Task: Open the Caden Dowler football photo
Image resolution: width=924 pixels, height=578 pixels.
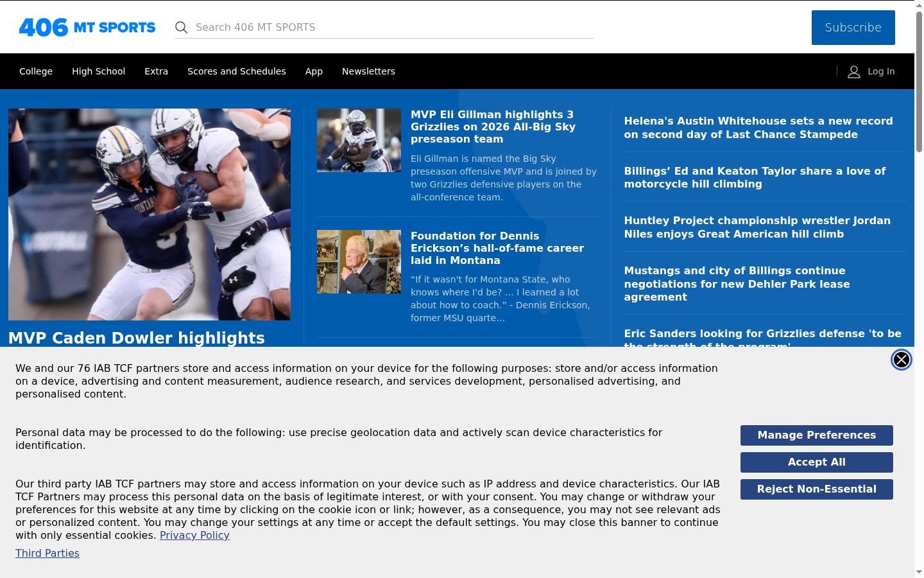Action: (150, 215)
